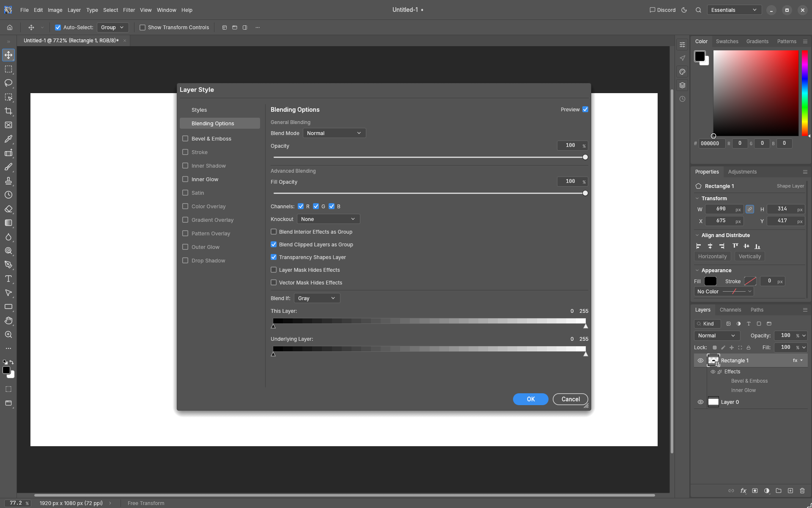Open the Blend Mode dropdown in the Layer Style dialog
812x508 pixels.
click(334, 133)
